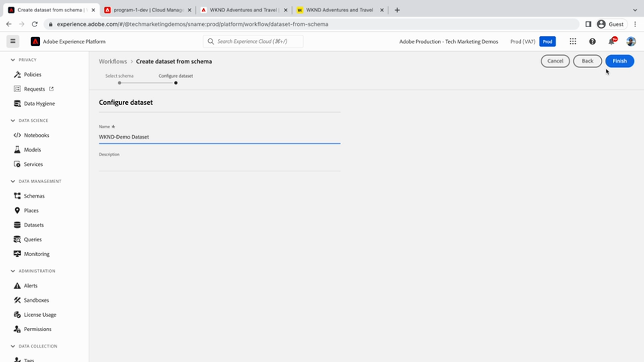Screen dimensions: 644x362
Task: Click the Queries icon in sidebar
Action: tap(17, 240)
